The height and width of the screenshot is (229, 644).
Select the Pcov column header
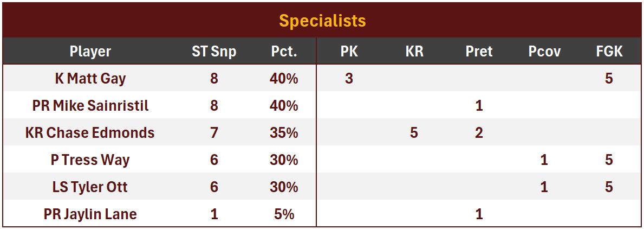pyautogui.click(x=544, y=52)
